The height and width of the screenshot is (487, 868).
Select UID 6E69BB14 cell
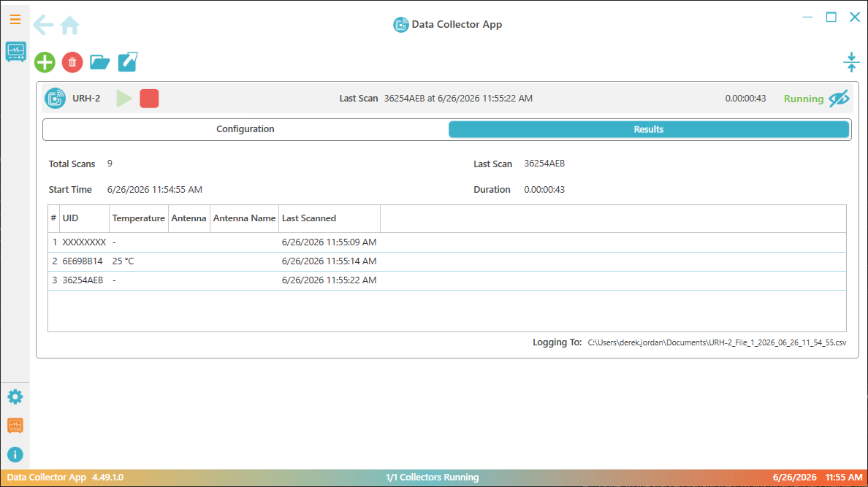click(83, 261)
